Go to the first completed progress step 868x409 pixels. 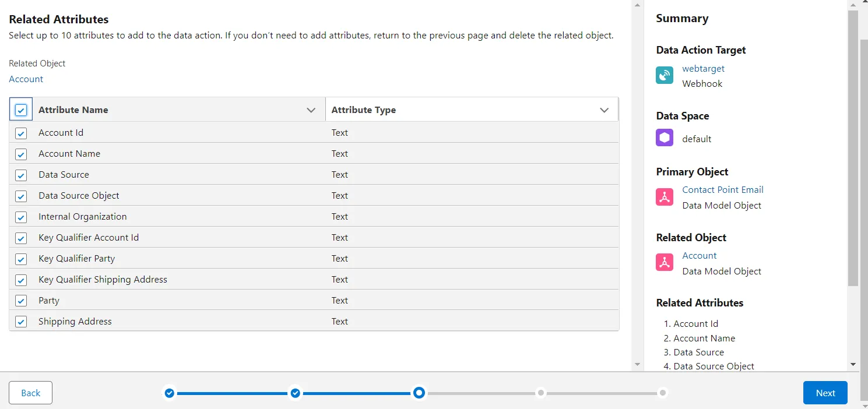169,393
